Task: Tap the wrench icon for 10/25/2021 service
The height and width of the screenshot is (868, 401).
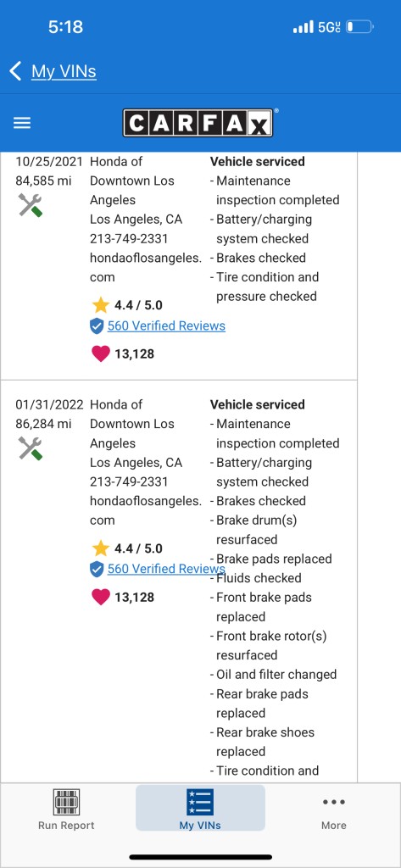Action: click(31, 205)
